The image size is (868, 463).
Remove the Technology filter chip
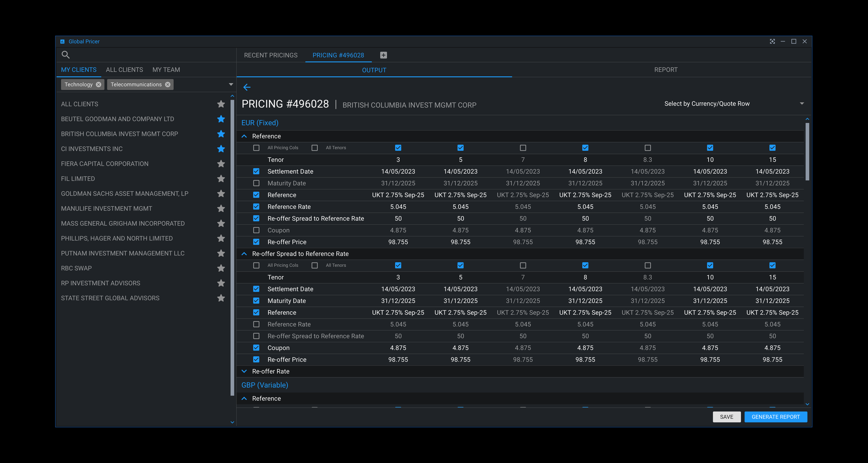99,84
